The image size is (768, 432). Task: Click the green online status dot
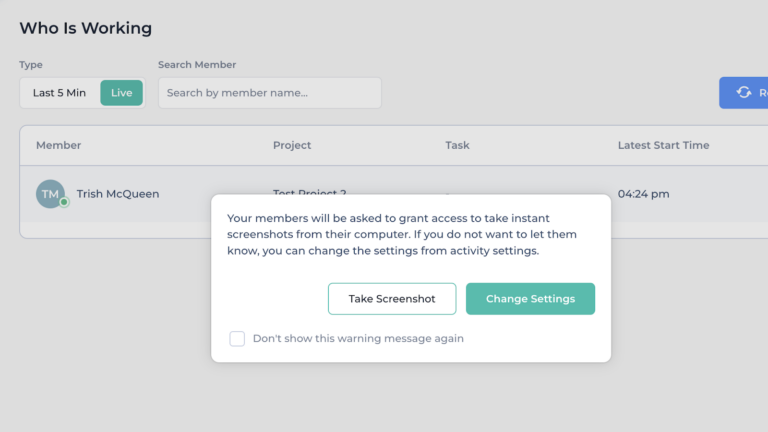(64, 202)
